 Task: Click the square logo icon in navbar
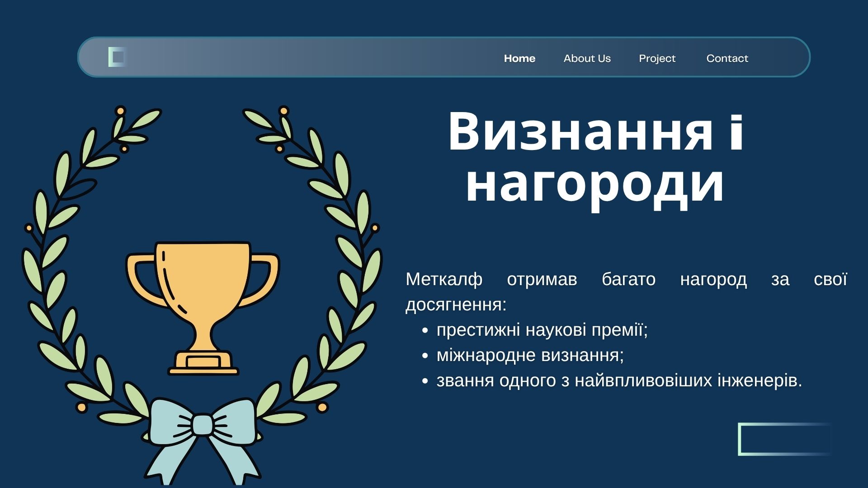click(x=118, y=57)
